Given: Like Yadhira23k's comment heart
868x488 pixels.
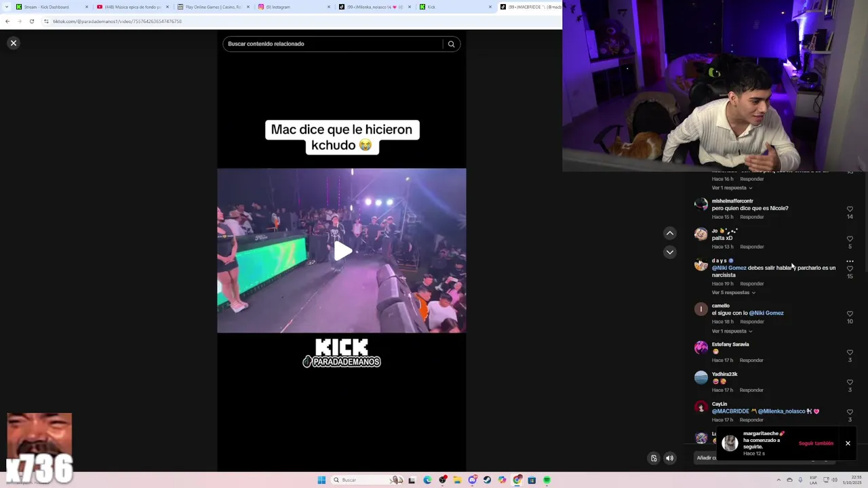Looking at the screenshot, I should point(850,382).
